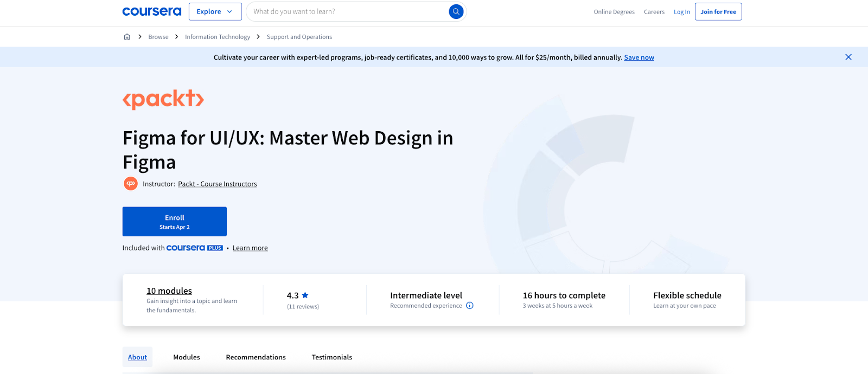Click the (11 reviews) text
The height and width of the screenshot is (374, 868).
pyautogui.click(x=303, y=307)
